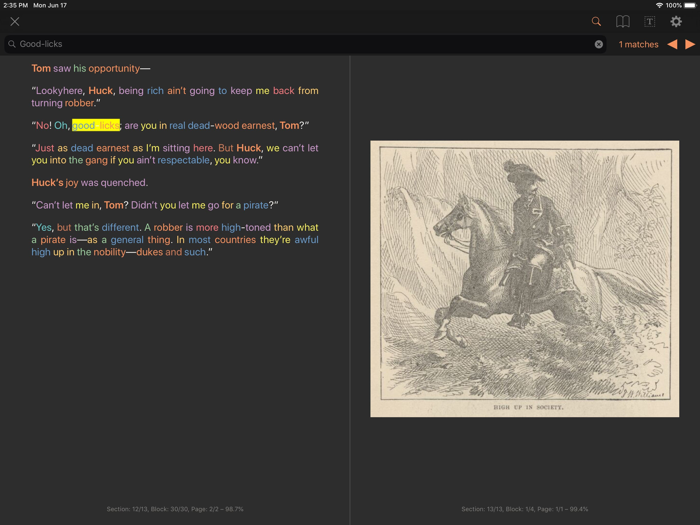Tap right page footer Section 13/13
Image resolution: width=700 pixels, height=525 pixels.
coord(525,509)
